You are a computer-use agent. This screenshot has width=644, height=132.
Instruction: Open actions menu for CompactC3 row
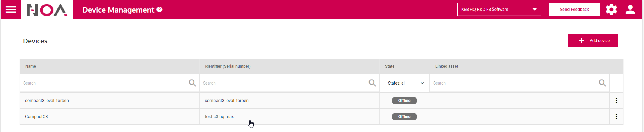tap(616, 117)
